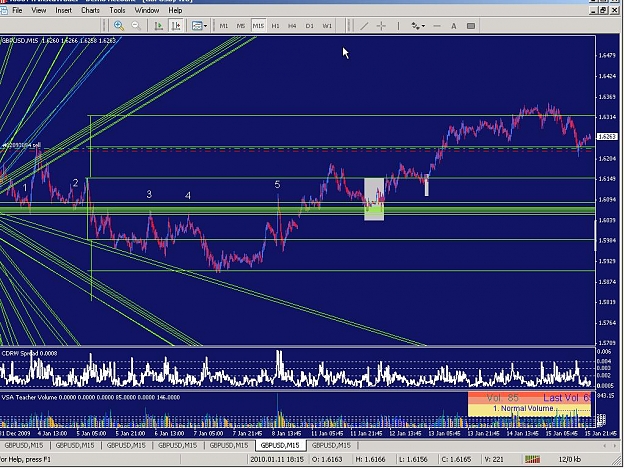Toggle chart Auto Scroll button
Viewport: 625px width, 469px height.
click(159, 26)
